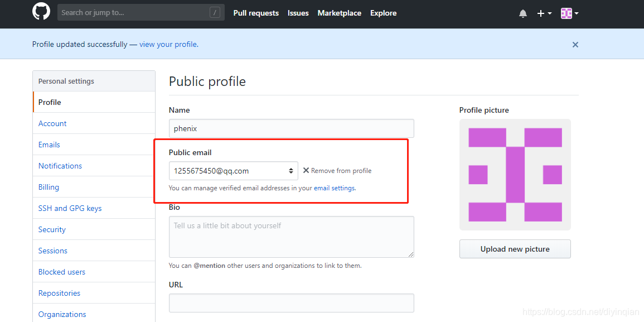Screen dimensions: 644x322
Task: Open Billing settings in sidebar
Action: (94, 187)
